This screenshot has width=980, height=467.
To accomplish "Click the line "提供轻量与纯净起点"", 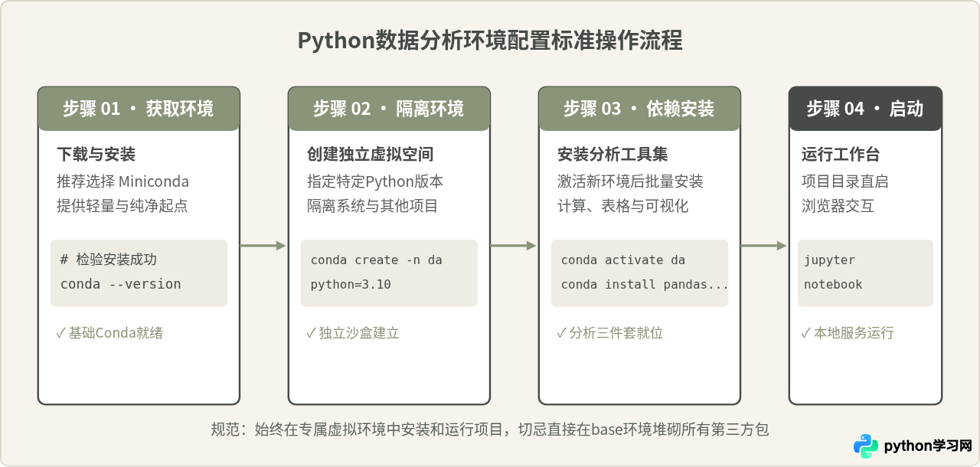I will pos(122,206).
